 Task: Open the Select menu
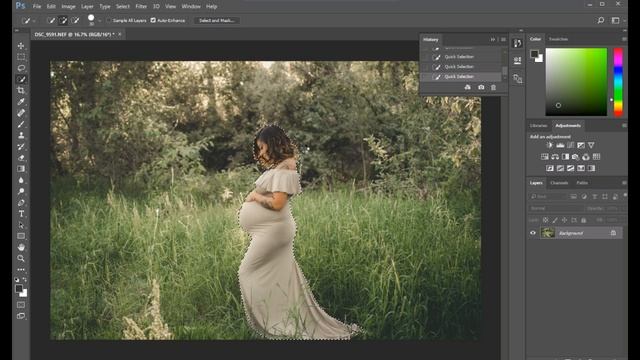pos(122,7)
